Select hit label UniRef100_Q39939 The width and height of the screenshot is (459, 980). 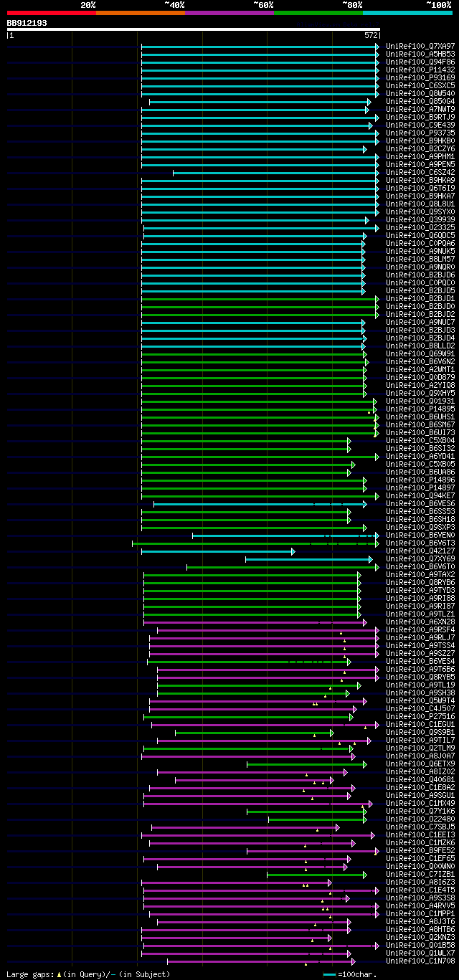[x=420, y=219]
